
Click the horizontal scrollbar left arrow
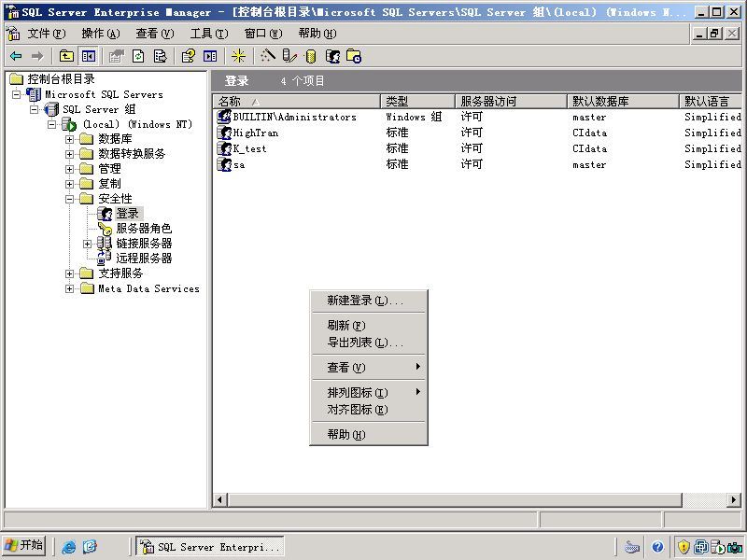[x=220, y=500]
